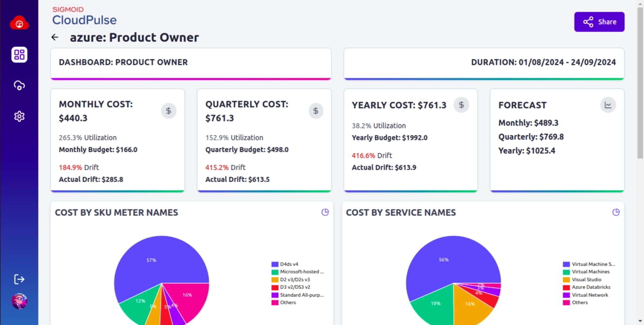Click Others color swatch in SKU legend
This screenshot has height=325, width=644.
pos(275,303)
